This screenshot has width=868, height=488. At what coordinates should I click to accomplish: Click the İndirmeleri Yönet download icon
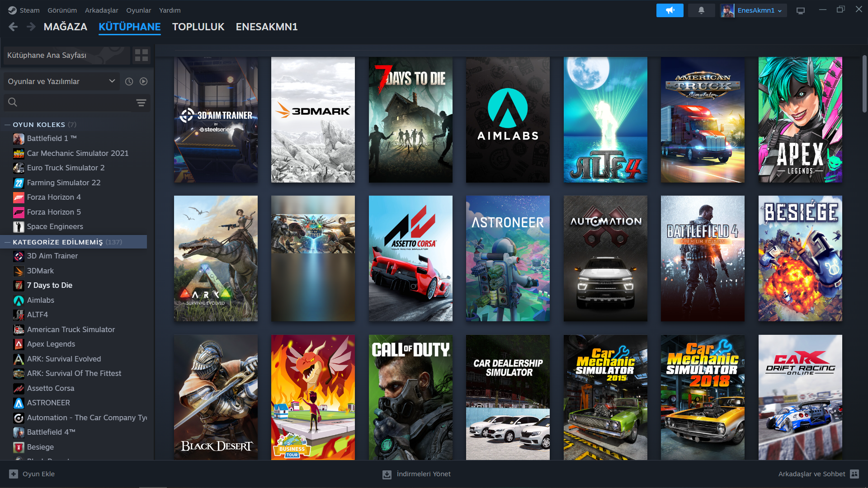(x=387, y=474)
